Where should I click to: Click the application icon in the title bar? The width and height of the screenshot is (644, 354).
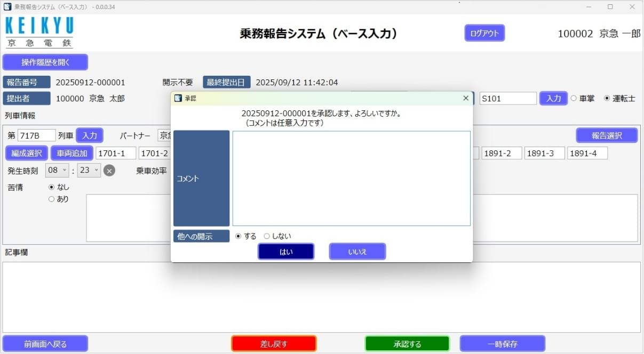coord(6,6)
